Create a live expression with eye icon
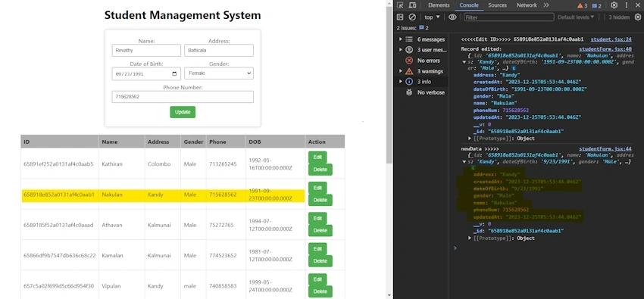Screen dimensions: 644x299 [x=452, y=17]
